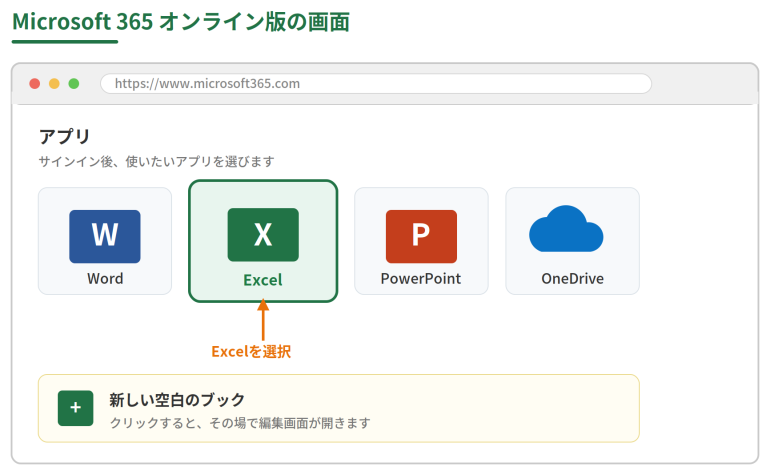Click the サインイン後 subtitle text

coord(156,161)
